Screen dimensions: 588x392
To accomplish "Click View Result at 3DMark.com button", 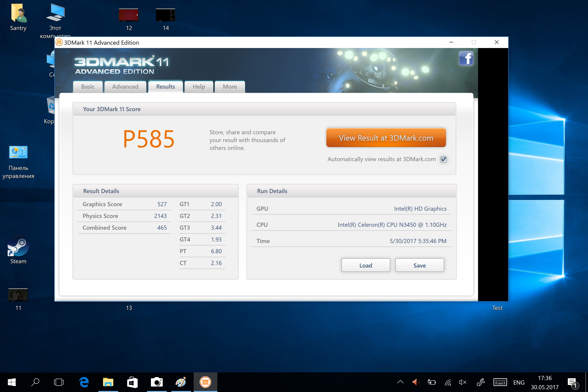I will coord(386,138).
